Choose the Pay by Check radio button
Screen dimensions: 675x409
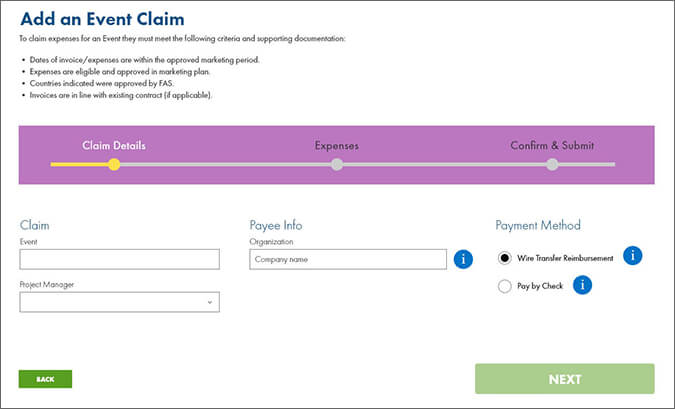505,287
